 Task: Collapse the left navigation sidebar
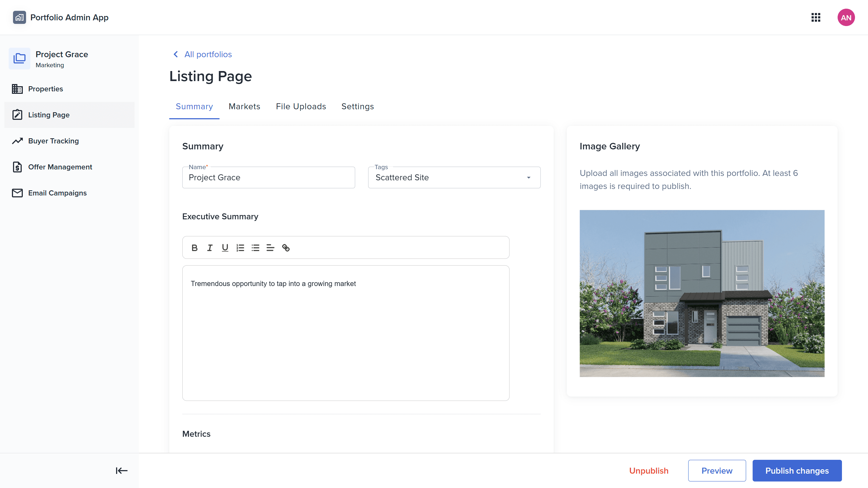(x=121, y=470)
